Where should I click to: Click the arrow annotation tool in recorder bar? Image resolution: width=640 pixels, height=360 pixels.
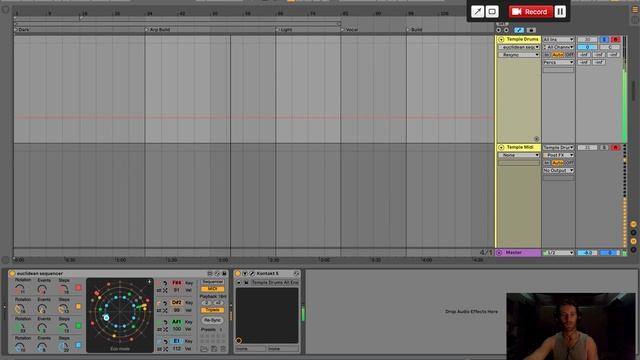point(477,11)
